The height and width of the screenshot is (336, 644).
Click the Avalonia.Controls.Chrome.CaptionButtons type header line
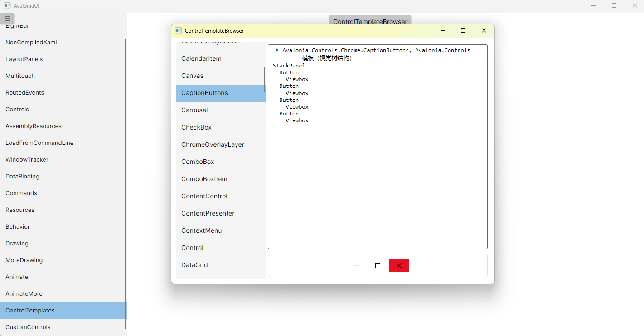pyautogui.click(x=373, y=50)
